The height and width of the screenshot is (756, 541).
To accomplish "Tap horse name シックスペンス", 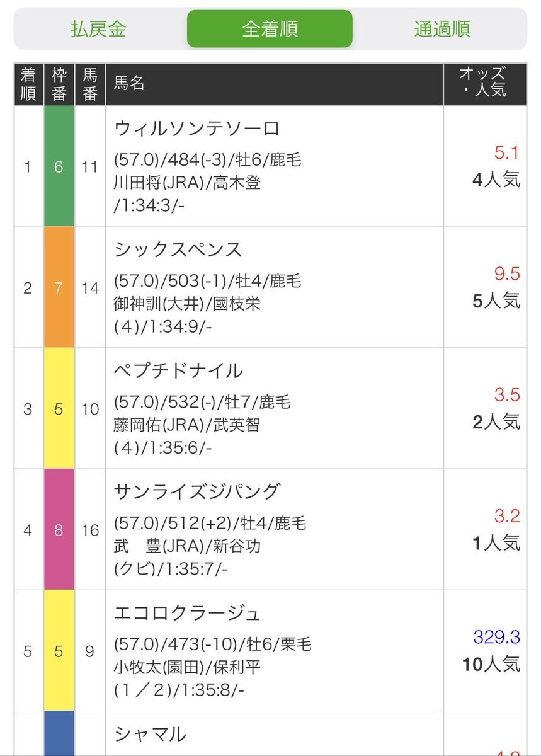I will [x=178, y=249].
